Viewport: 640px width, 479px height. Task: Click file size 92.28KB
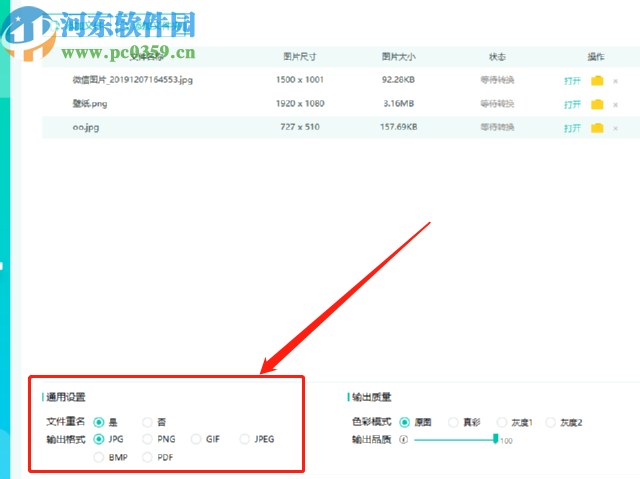pos(398,80)
